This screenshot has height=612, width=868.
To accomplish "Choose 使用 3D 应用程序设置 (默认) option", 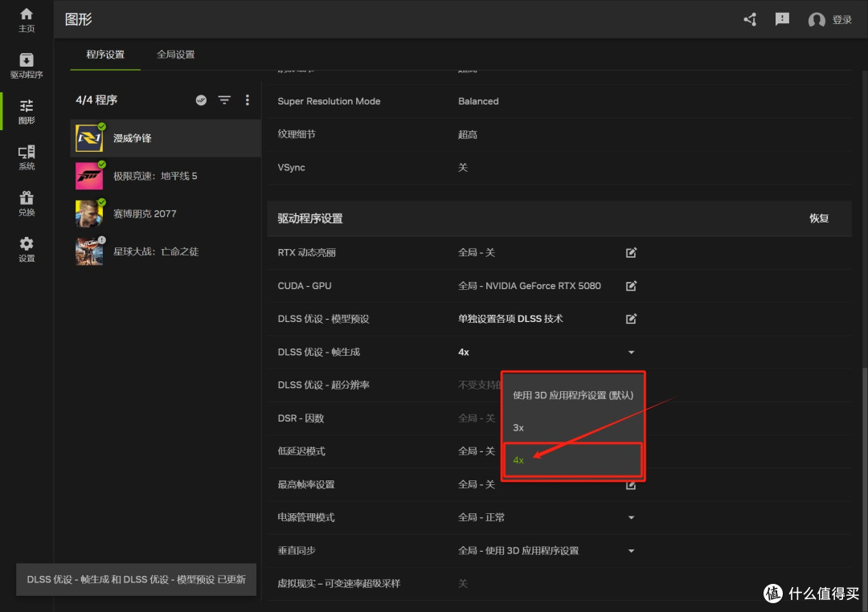I will pyautogui.click(x=573, y=395).
